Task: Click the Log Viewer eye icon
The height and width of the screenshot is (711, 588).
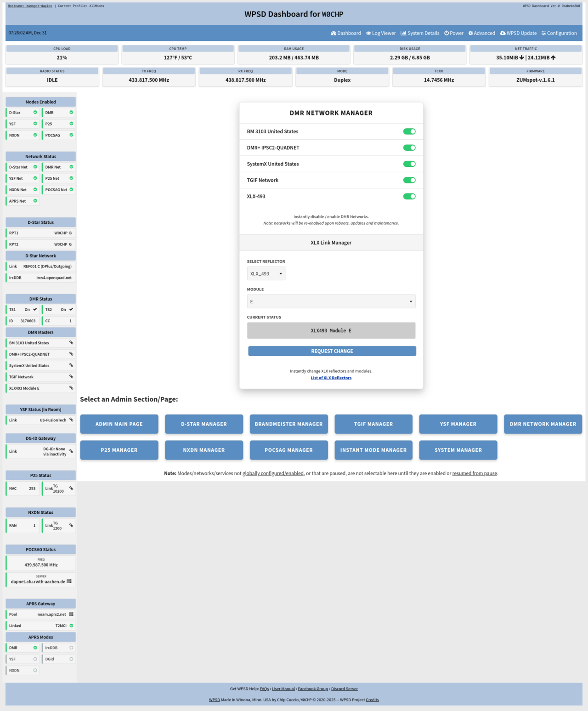Action: (368, 33)
